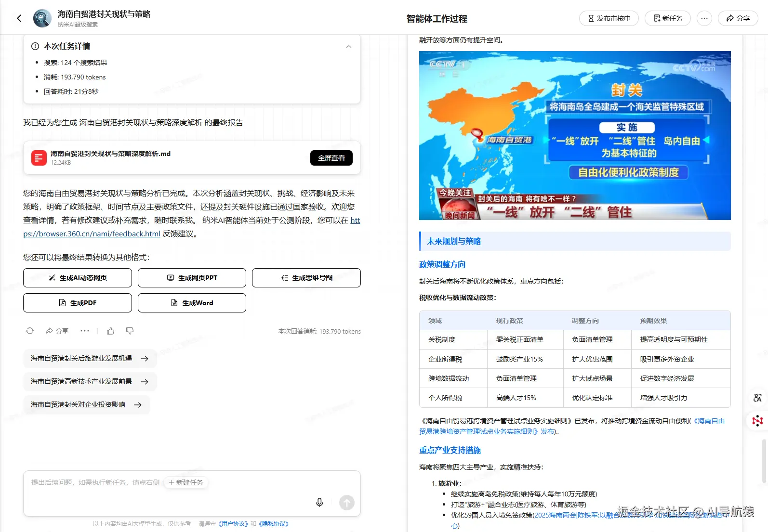Click 生成网页PPT button
The height and width of the screenshot is (532, 768).
tap(192, 278)
